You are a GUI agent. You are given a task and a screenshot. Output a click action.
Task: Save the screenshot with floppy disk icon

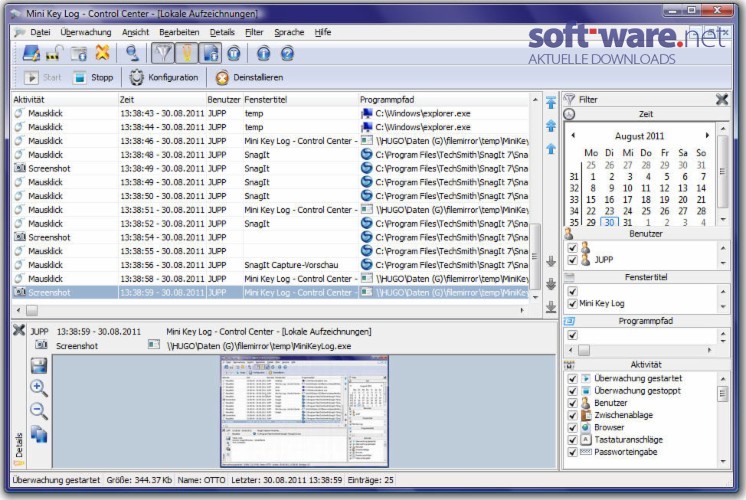pos(39,365)
